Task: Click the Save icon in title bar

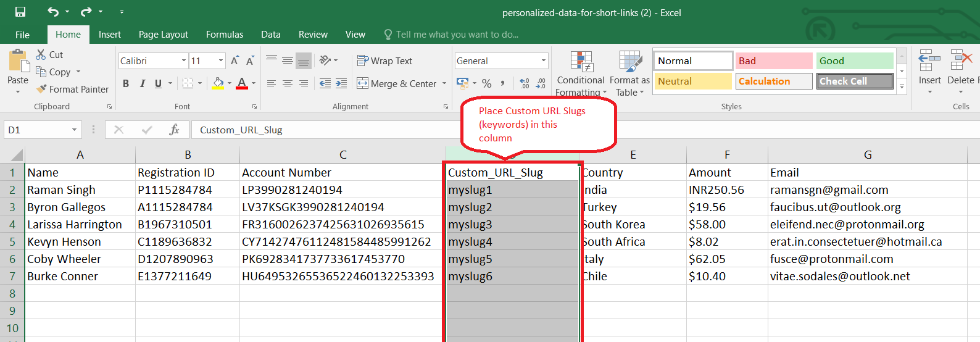Action: [20, 12]
